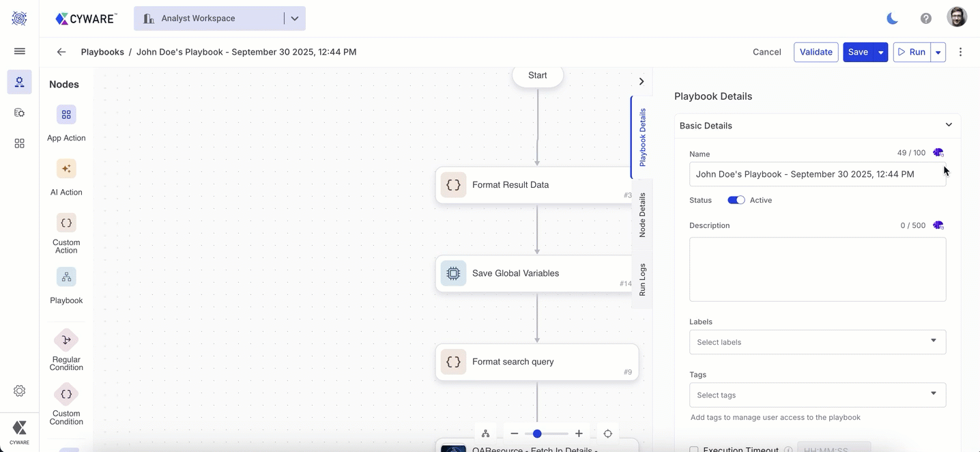Click the Validate button
980x452 pixels.
pos(816,52)
